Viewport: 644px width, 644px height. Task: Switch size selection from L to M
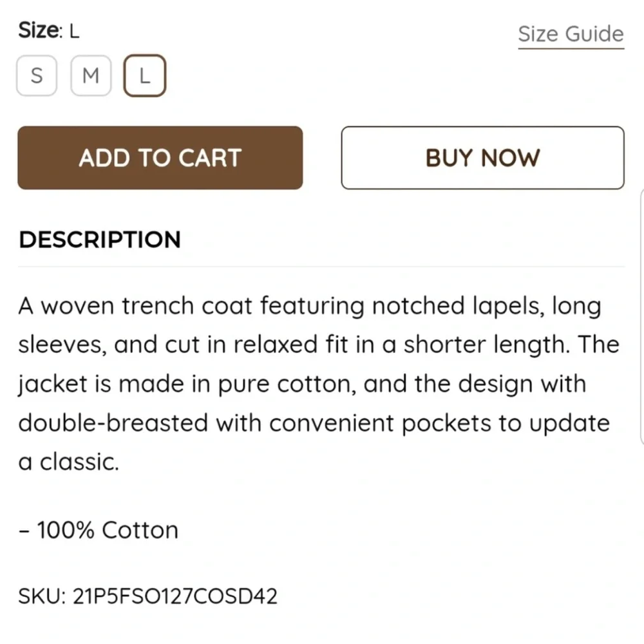[x=90, y=75]
